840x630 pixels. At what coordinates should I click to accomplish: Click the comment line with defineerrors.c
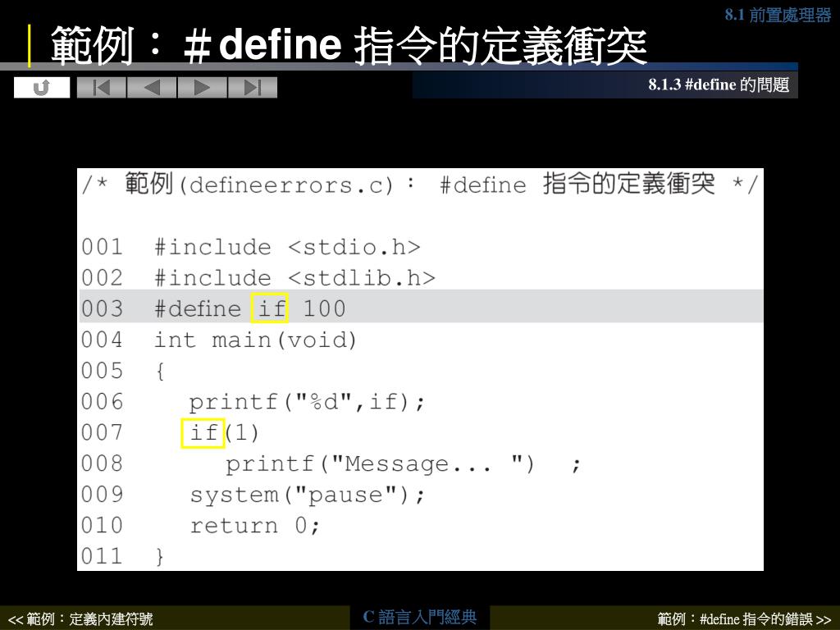click(x=420, y=185)
